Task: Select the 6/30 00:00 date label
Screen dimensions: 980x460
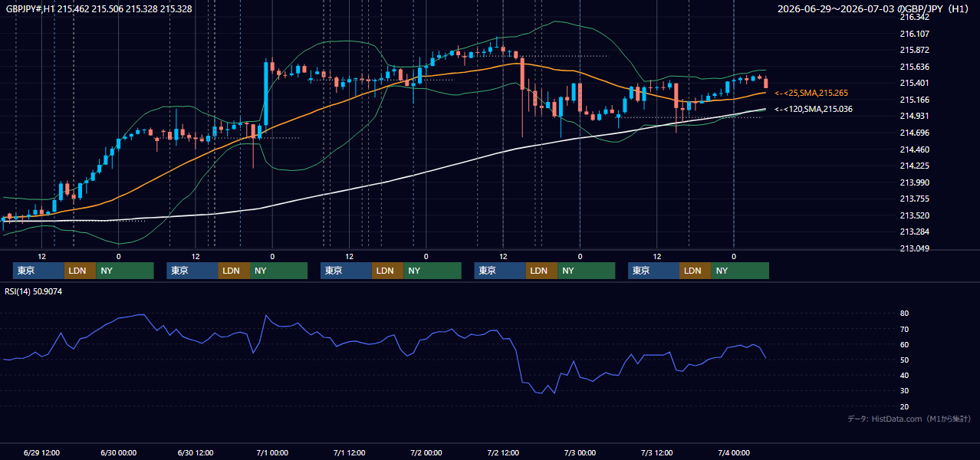Action: pos(119,452)
